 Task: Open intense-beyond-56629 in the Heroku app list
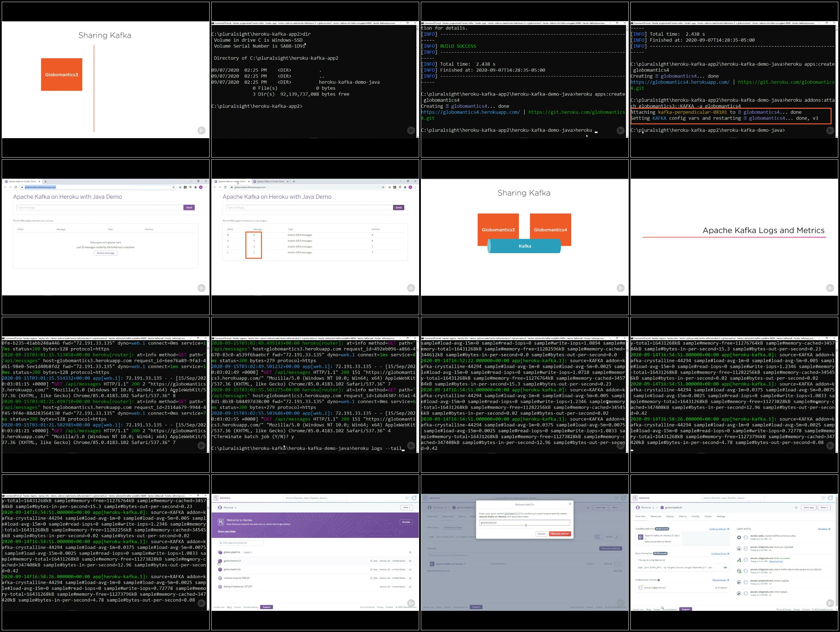(x=236, y=578)
